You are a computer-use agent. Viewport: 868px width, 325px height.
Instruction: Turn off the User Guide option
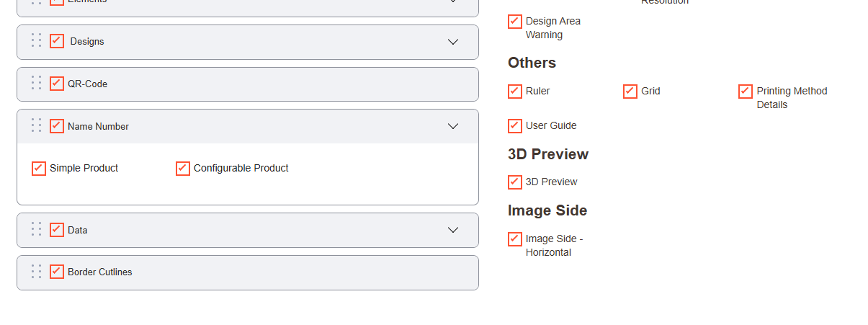coord(515,126)
